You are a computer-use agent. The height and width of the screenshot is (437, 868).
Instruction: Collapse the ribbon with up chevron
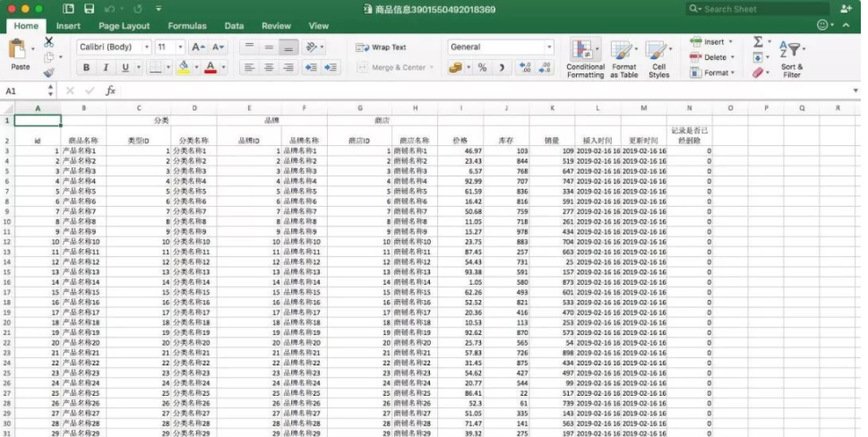click(x=846, y=25)
